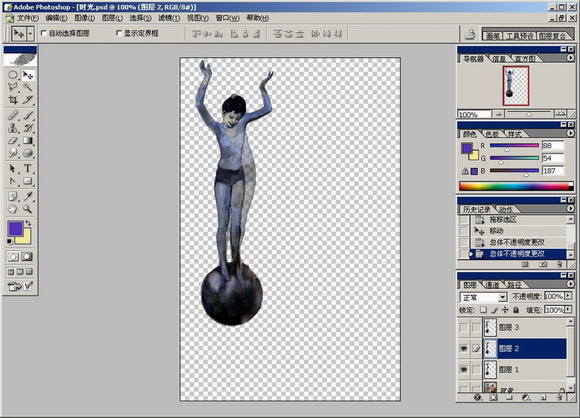Image resolution: width=580 pixels, height=418 pixels.
Task: Open the 图像(I) menu
Action: click(85, 18)
